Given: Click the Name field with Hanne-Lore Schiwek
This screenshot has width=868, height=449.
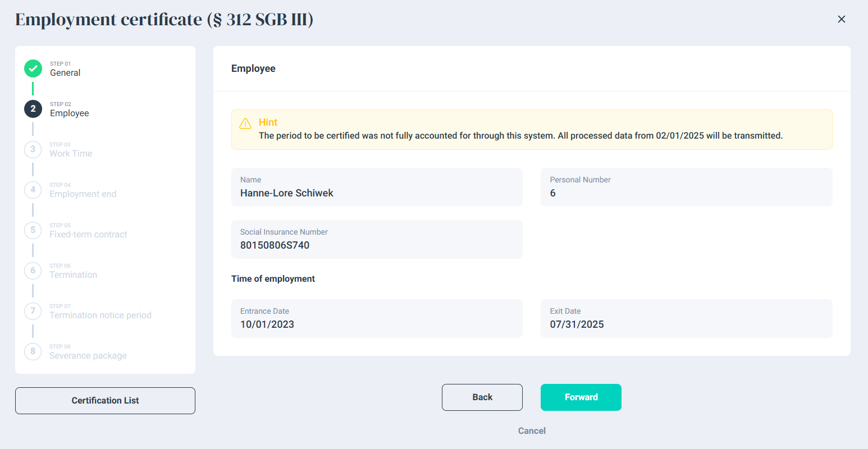Looking at the screenshot, I should point(377,187).
